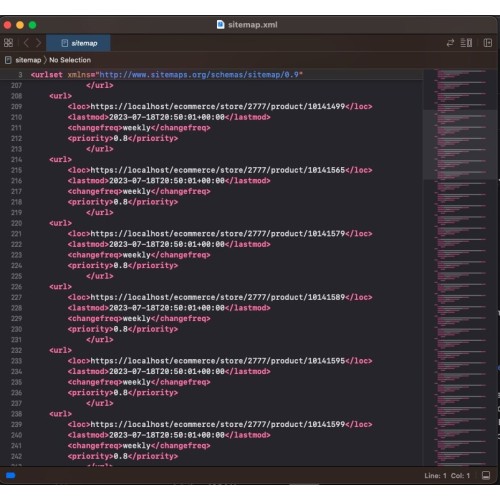Go back with the left chevron
This screenshot has width=500, height=500.
tap(26, 43)
